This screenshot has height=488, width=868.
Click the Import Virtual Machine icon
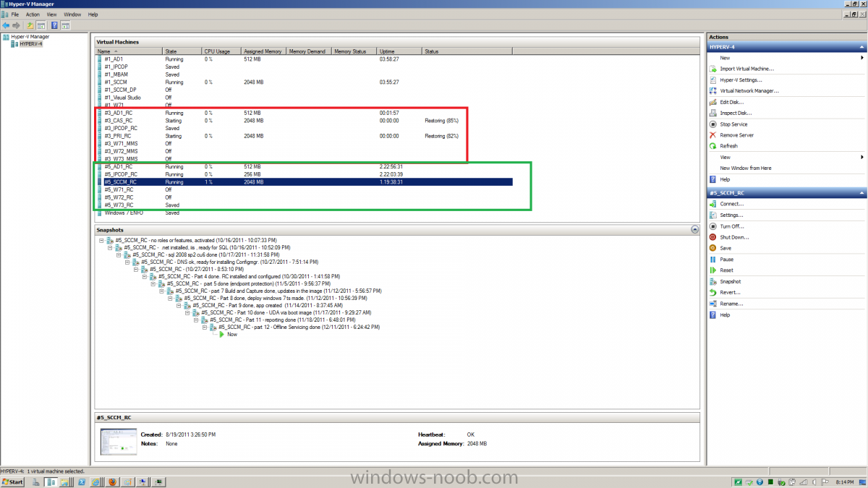click(x=713, y=69)
